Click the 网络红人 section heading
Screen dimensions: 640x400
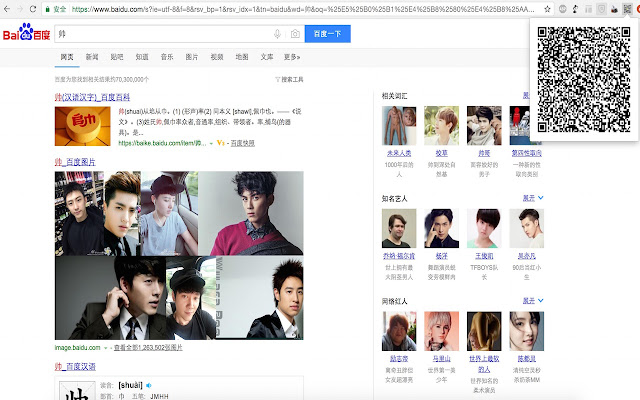(394, 302)
